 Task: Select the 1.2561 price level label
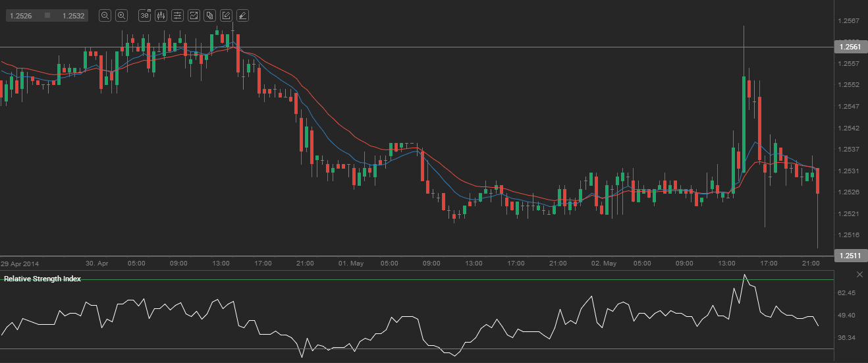point(850,47)
